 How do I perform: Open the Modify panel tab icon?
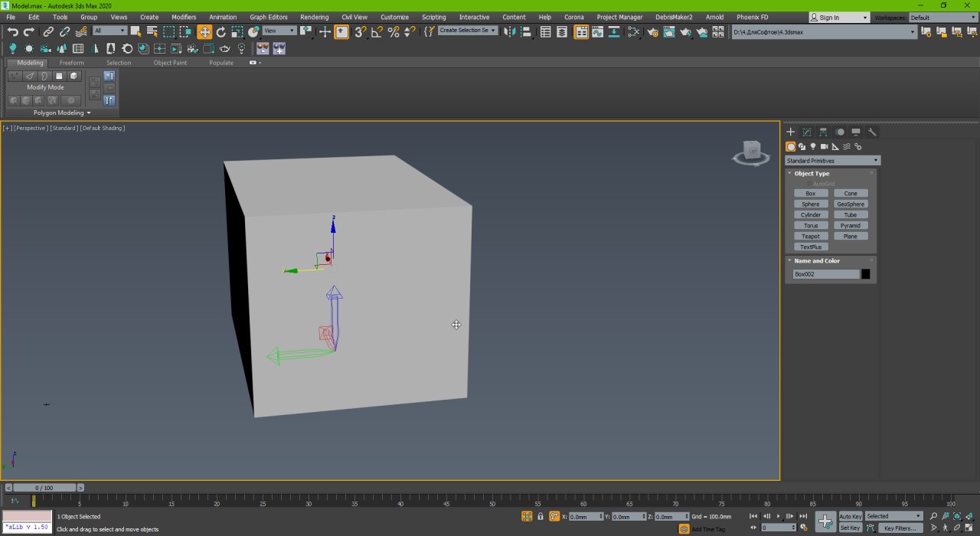coord(807,132)
